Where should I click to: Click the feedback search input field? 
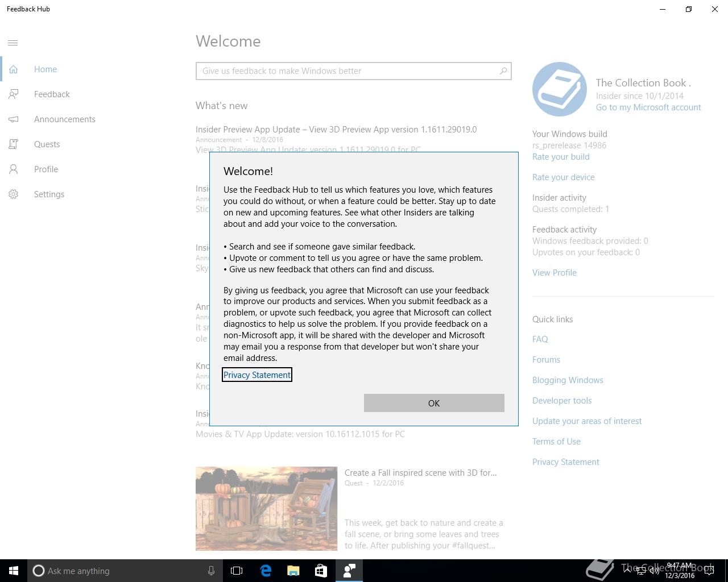click(x=353, y=71)
